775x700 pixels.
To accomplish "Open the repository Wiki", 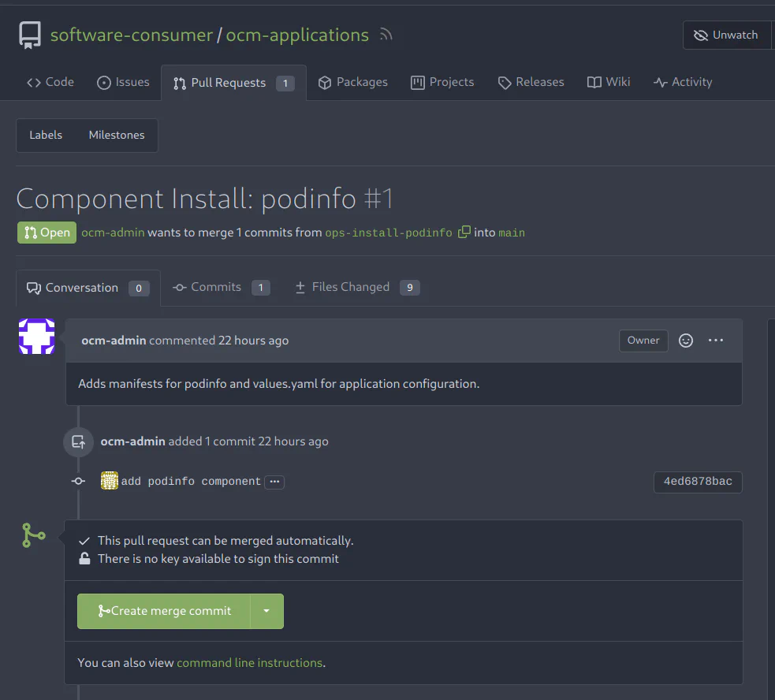I will click(608, 82).
